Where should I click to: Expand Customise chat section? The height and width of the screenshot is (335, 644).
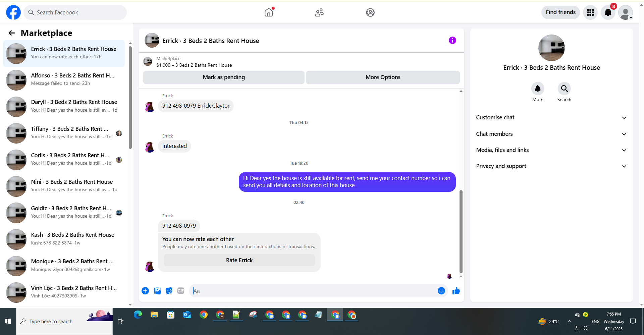coord(551,117)
